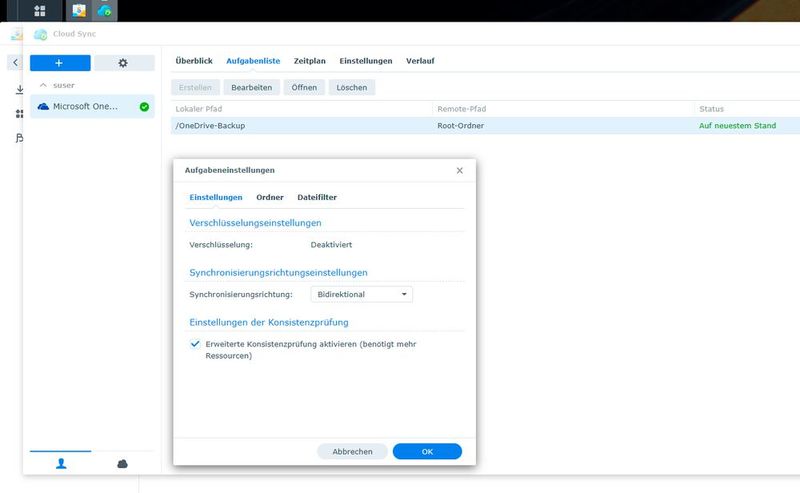Select the /OneDrive-Backup task row
The image size is (800, 493).
click(x=485, y=126)
